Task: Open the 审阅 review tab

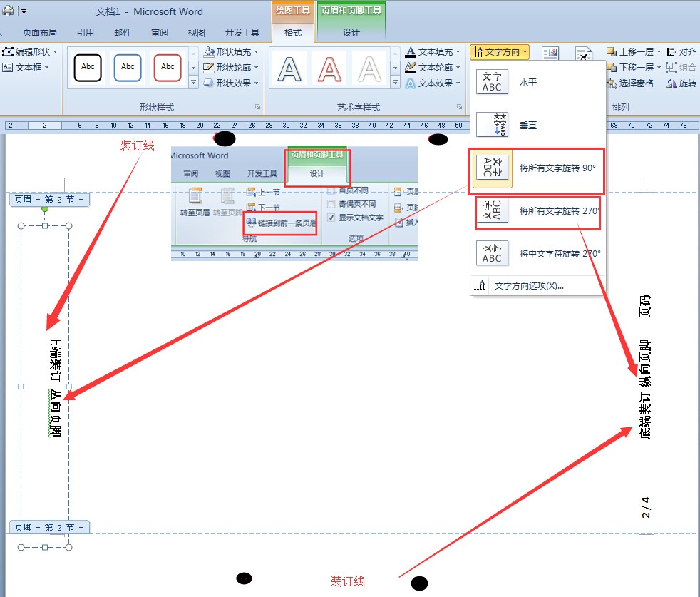Action: [160, 33]
